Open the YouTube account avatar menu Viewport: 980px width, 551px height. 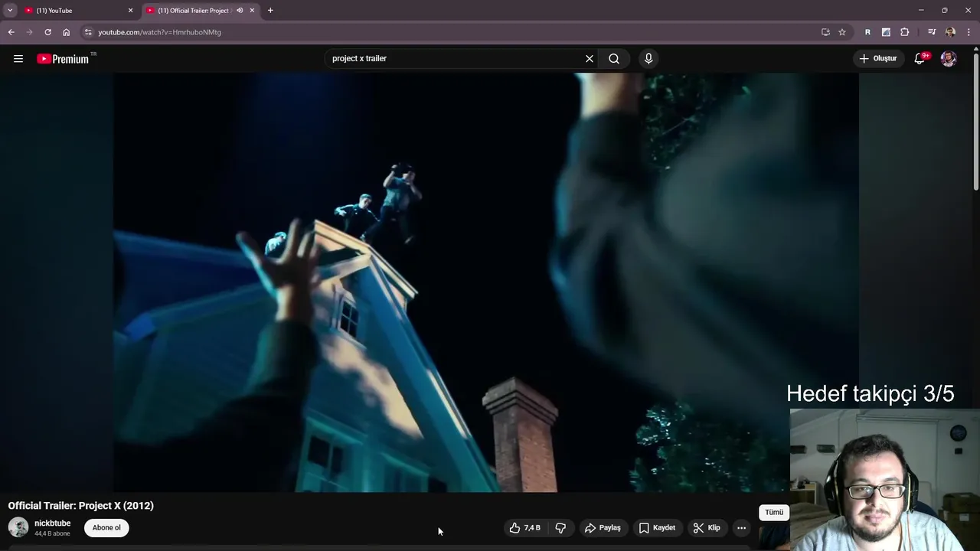[x=949, y=59]
